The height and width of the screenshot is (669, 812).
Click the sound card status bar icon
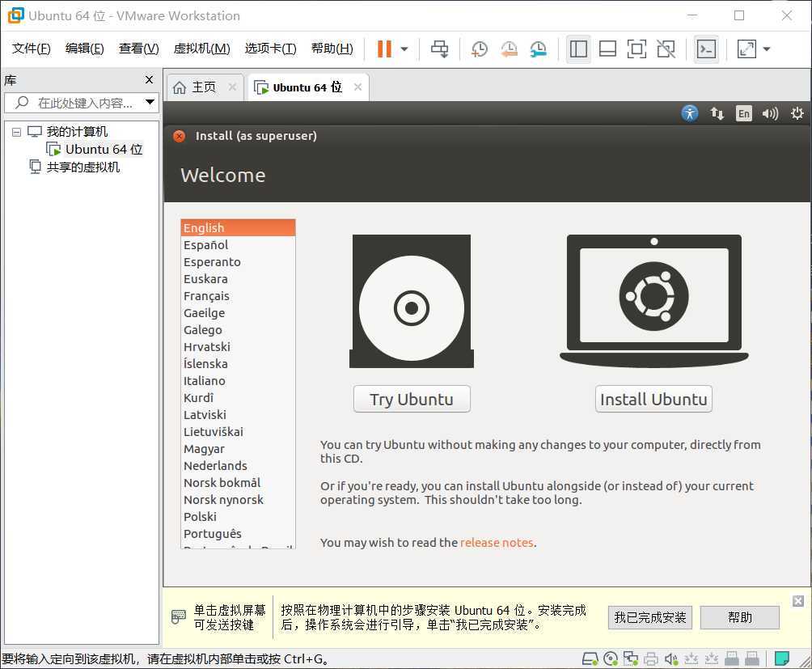pyautogui.click(x=671, y=658)
